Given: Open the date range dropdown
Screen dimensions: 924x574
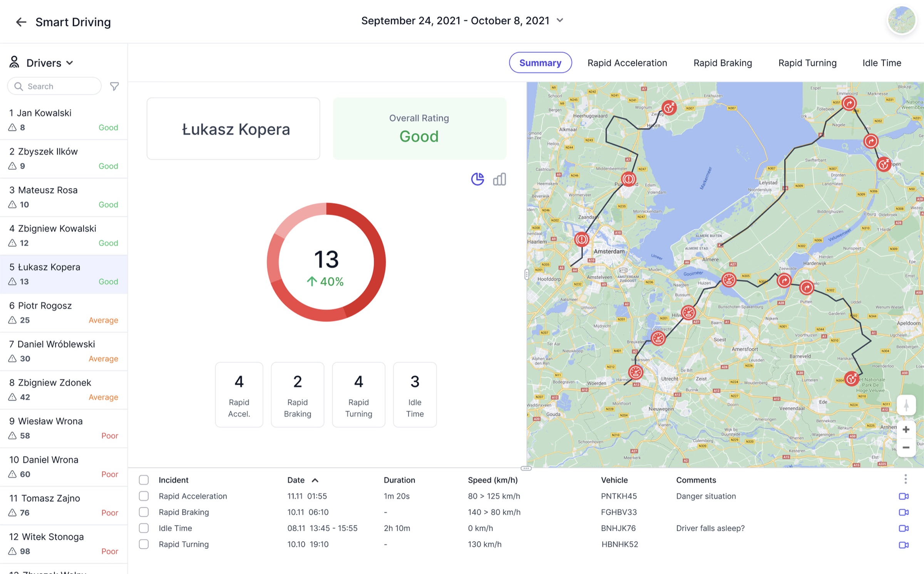Looking at the screenshot, I should click(x=561, y=20).
